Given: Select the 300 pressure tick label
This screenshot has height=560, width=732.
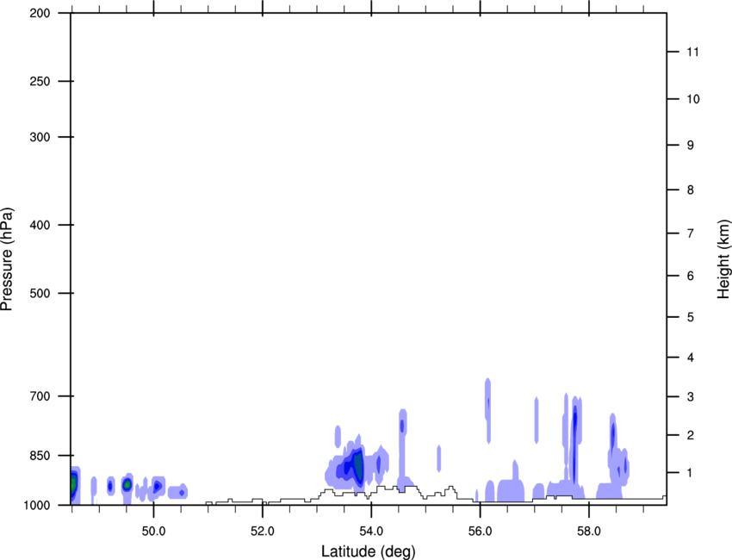Looking at the screenshot, I should 40,137.
